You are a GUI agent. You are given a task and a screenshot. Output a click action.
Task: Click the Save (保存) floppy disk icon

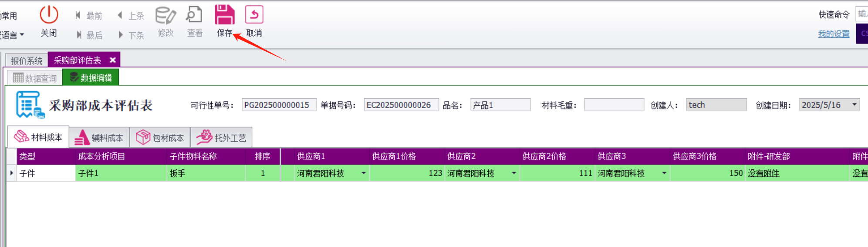[225, 15]
